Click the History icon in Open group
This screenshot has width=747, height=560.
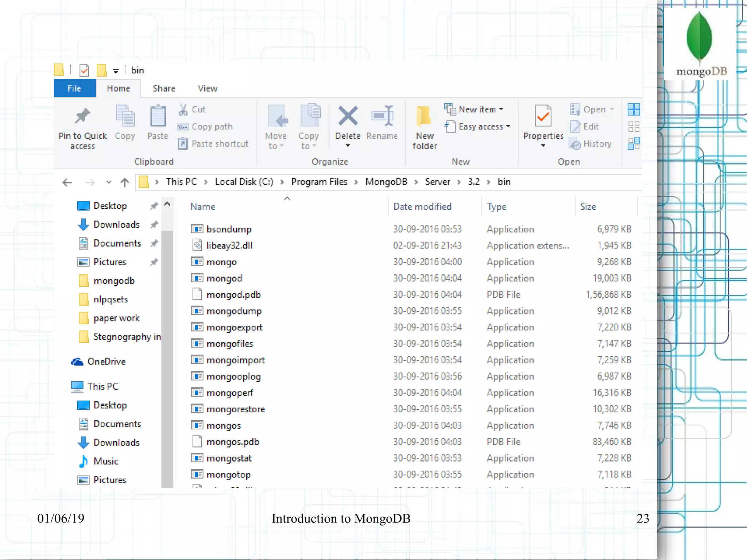click(575, 144)
